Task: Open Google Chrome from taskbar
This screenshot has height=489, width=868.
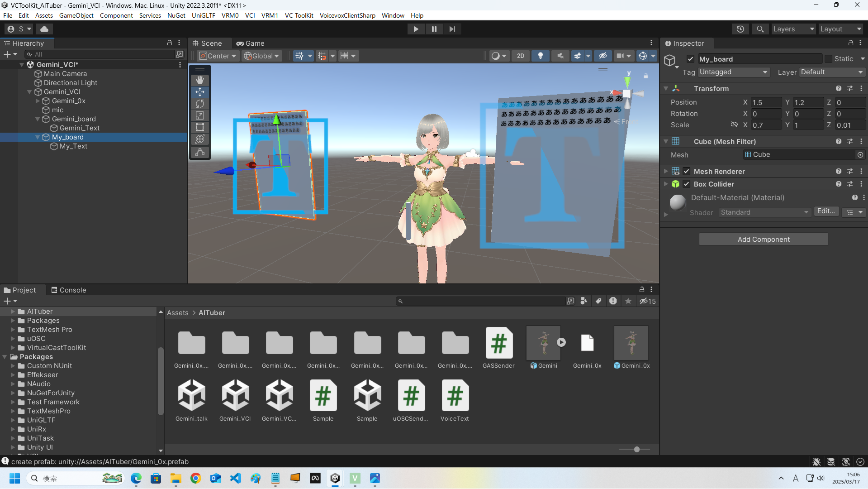Action: [x=196, y=478]
